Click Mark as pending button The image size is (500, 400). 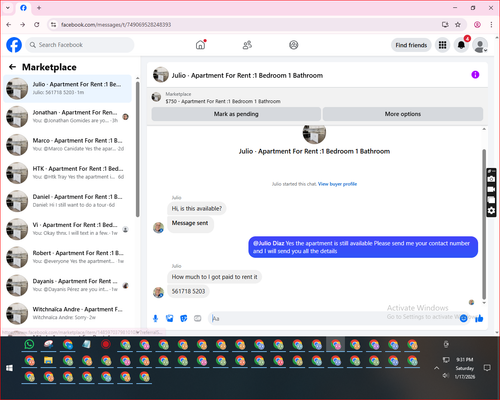tap(236, 114)
